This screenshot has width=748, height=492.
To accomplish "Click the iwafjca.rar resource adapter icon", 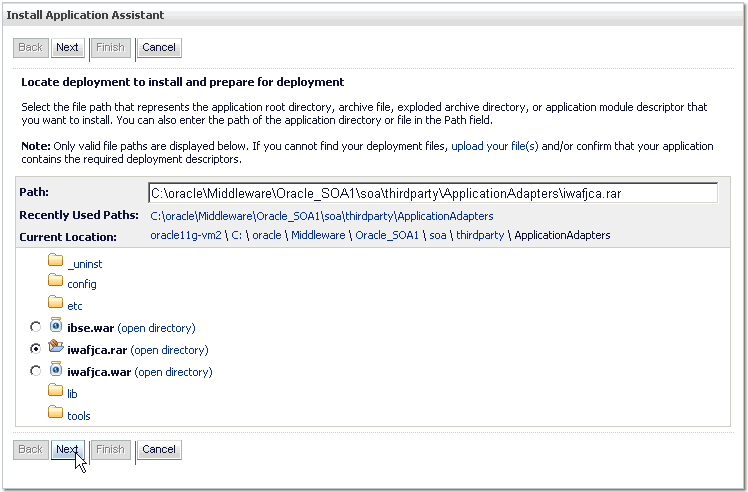I will click(x=56, y=346).
